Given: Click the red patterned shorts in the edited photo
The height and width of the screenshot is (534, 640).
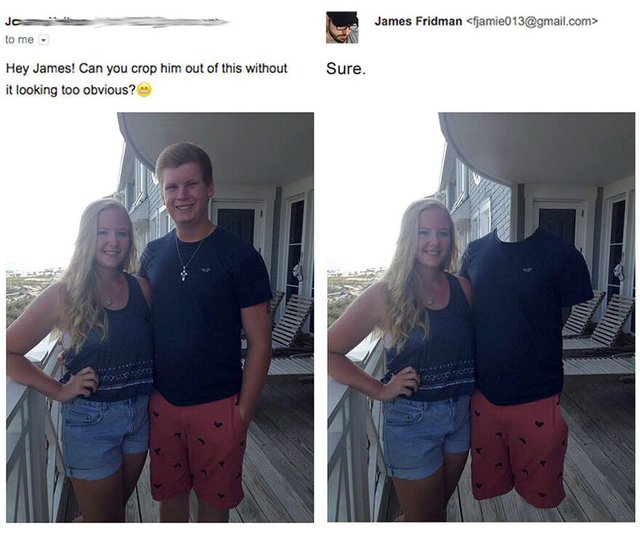Looking at the screenshot, I should click(x=519, y=448).
